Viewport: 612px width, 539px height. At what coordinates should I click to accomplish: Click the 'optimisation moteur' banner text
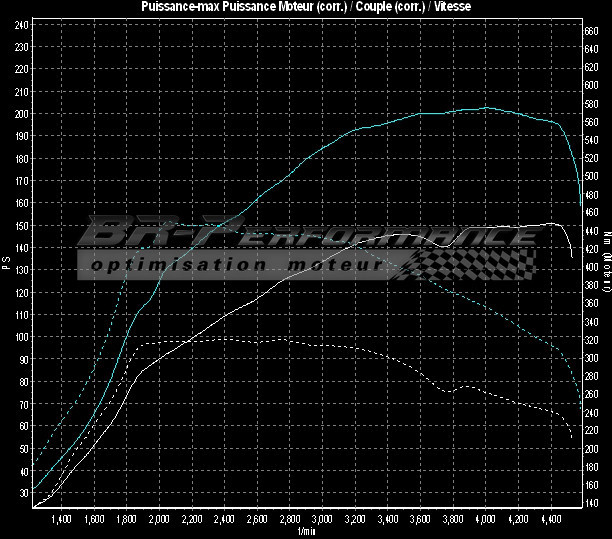click(x=235, y=265)
